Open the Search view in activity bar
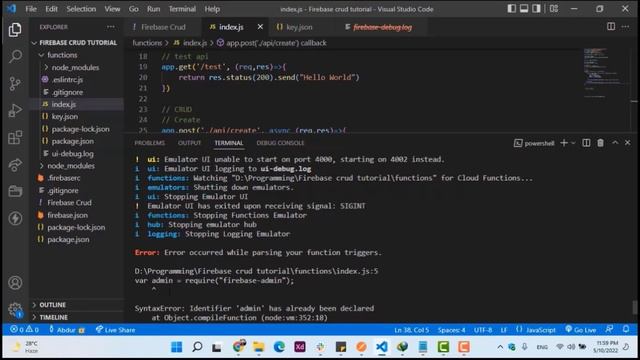Viewport: 640px width, 360px height. pyautogui.click(x=15, y=56)
